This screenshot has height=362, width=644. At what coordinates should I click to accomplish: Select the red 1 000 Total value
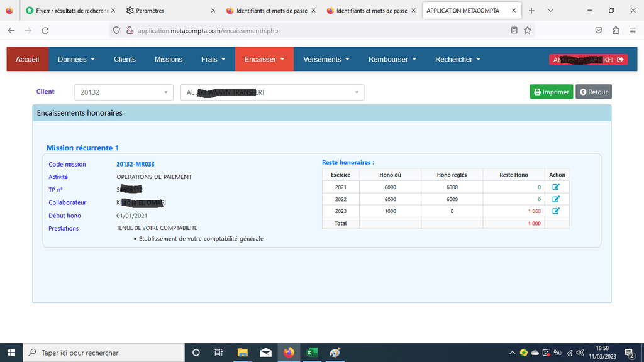tap(534, 223)
